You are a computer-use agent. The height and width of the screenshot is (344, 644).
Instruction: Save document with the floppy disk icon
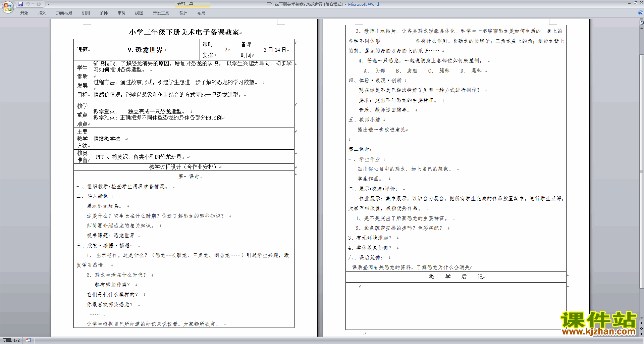(x=20, y=4)
